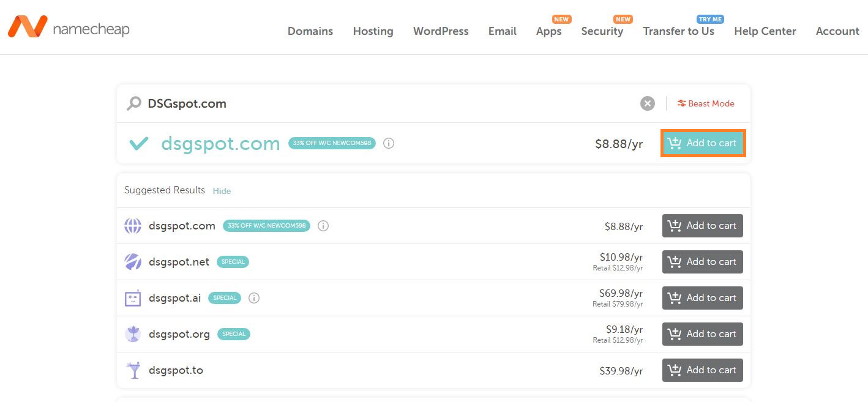Viewport: 868px width, 402px height.
Task: Add dsgspot.to to cart
Action: coord(703,370)
